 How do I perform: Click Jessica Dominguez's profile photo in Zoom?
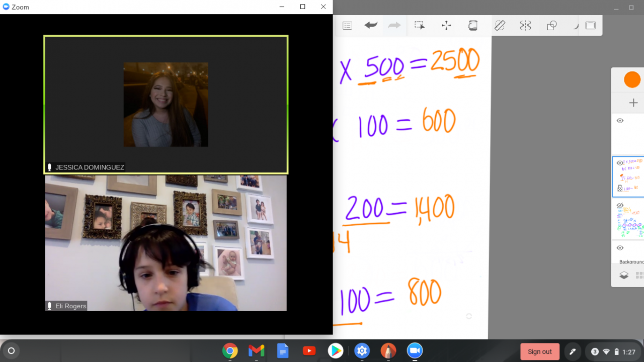pyautogui.click(x=166, y=105)
